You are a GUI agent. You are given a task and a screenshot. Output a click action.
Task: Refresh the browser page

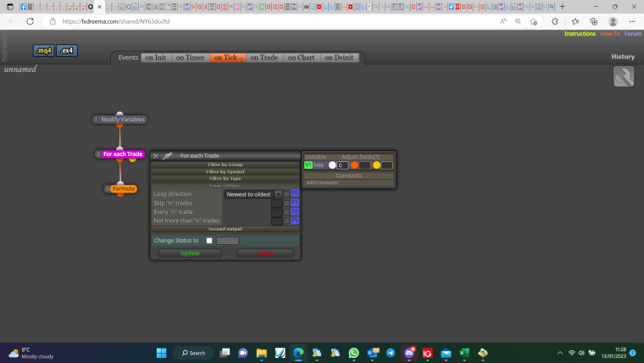pyautogui.click(x=30, y=21)
